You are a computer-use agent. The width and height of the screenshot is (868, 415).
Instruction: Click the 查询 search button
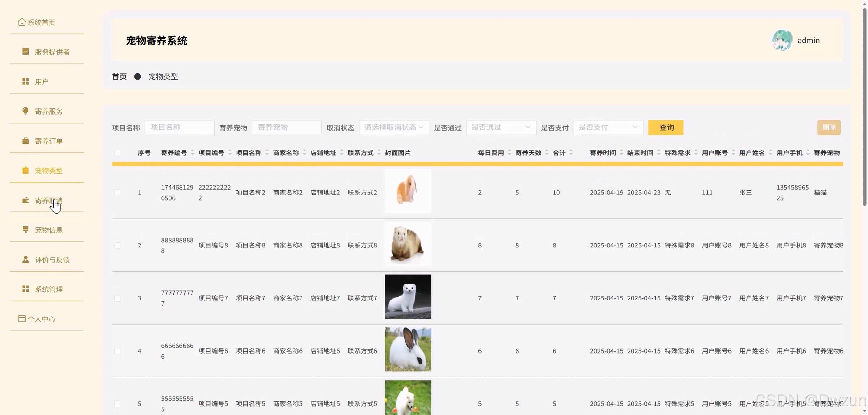666,128
